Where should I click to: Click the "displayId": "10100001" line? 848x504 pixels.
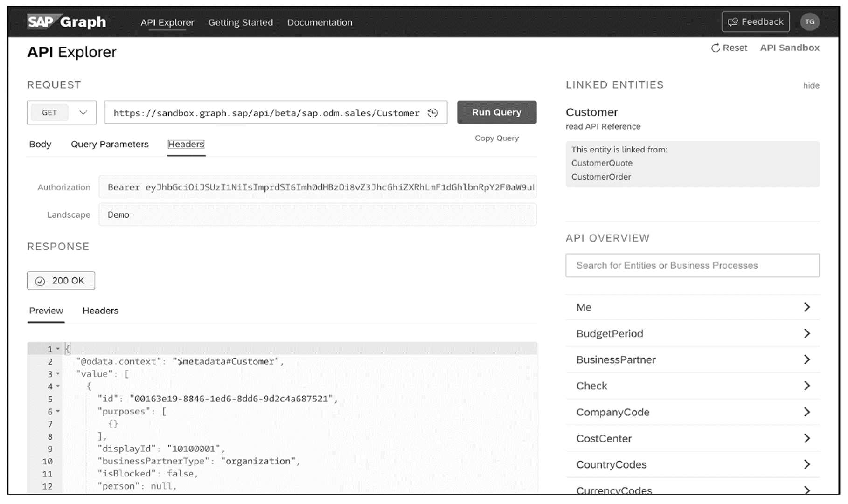[161, 449]
